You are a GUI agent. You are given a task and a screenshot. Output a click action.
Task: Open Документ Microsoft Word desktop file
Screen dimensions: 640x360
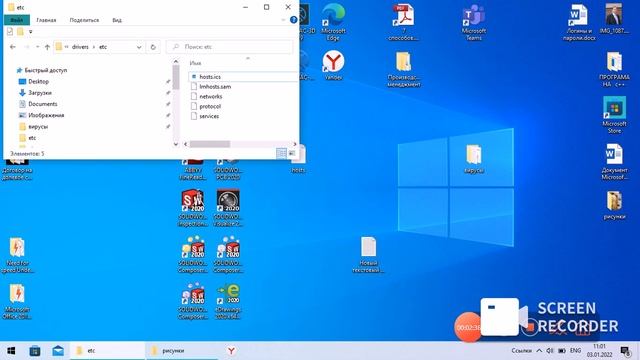614,162
